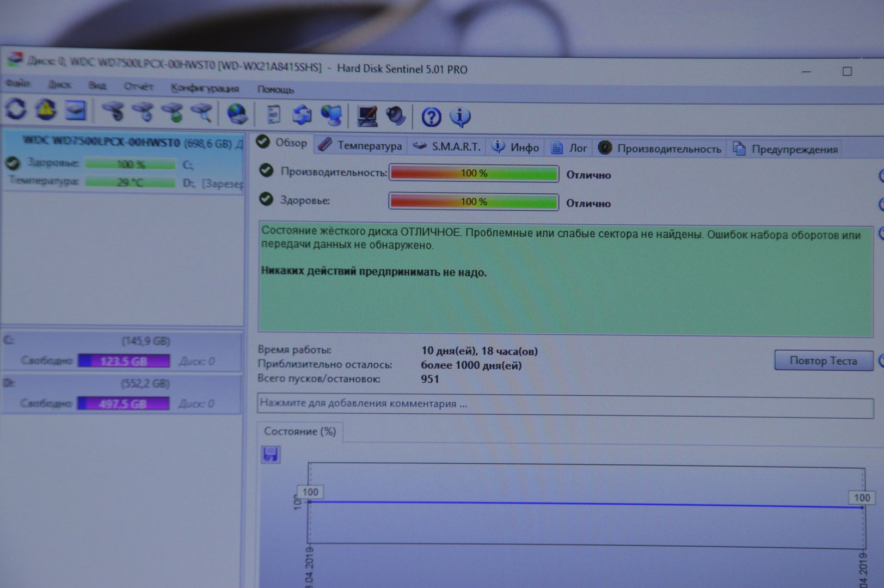Open the Конфигурация menu
Viewport: 884px width, 588px height.
[x=205, y=88]
